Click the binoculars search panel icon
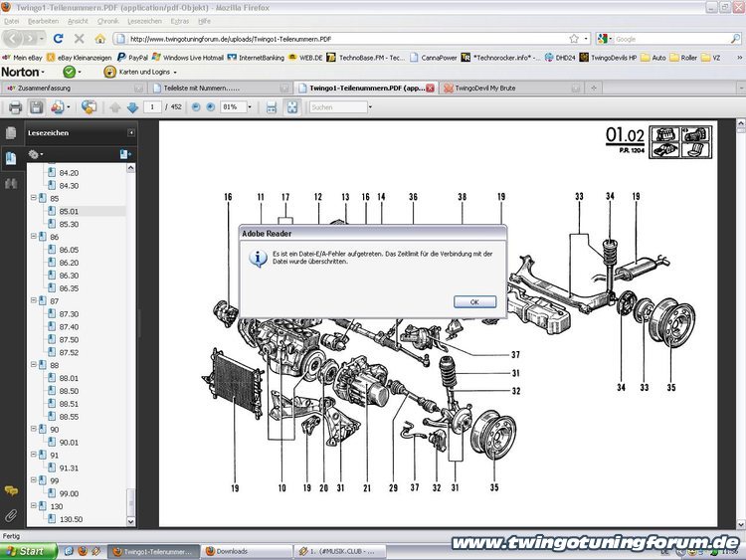The height and width of the screenshot is (560, 746). click(x=11, y=183)
